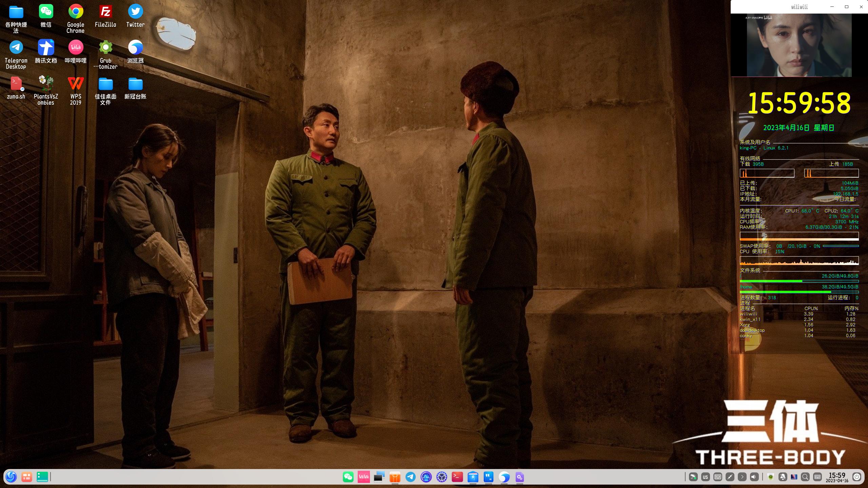Open the application Launcher on the taskbar

[10, 477]
